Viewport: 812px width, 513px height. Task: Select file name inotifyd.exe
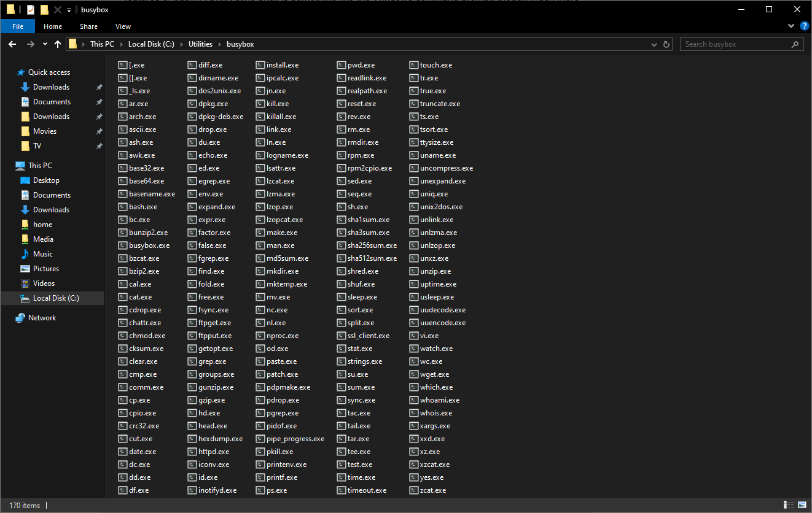click(x=217, y=490)
